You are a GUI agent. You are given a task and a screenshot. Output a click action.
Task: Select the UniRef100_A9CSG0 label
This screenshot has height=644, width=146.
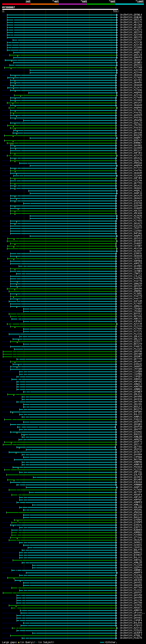[131, 211]
